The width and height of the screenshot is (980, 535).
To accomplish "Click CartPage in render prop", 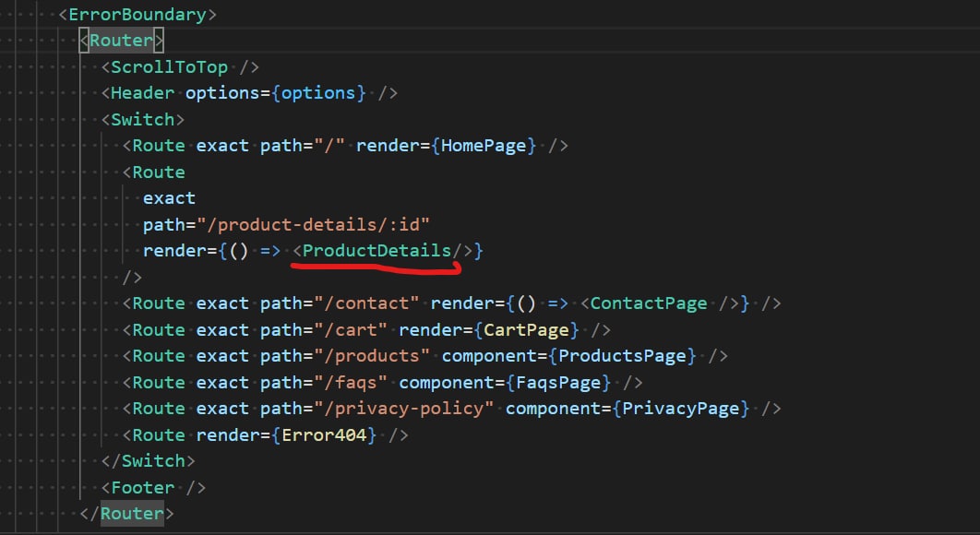I will click(x=526, y=329).
